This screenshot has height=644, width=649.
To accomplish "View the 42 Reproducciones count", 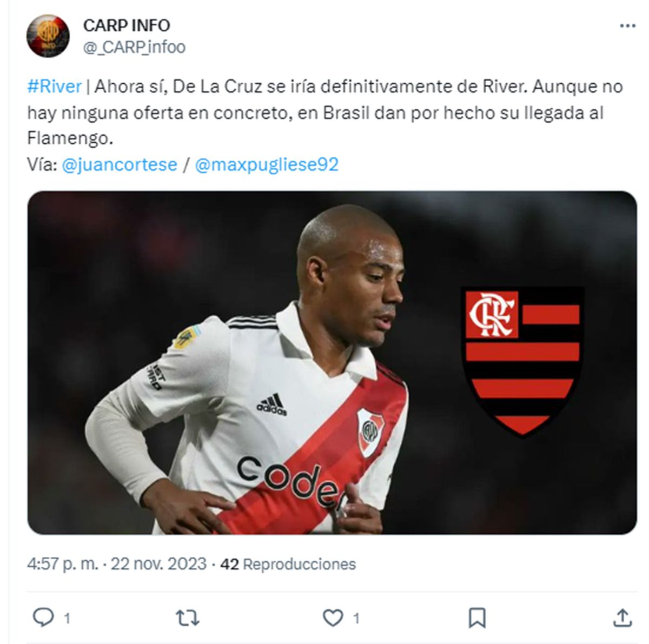I will (288, 564).
